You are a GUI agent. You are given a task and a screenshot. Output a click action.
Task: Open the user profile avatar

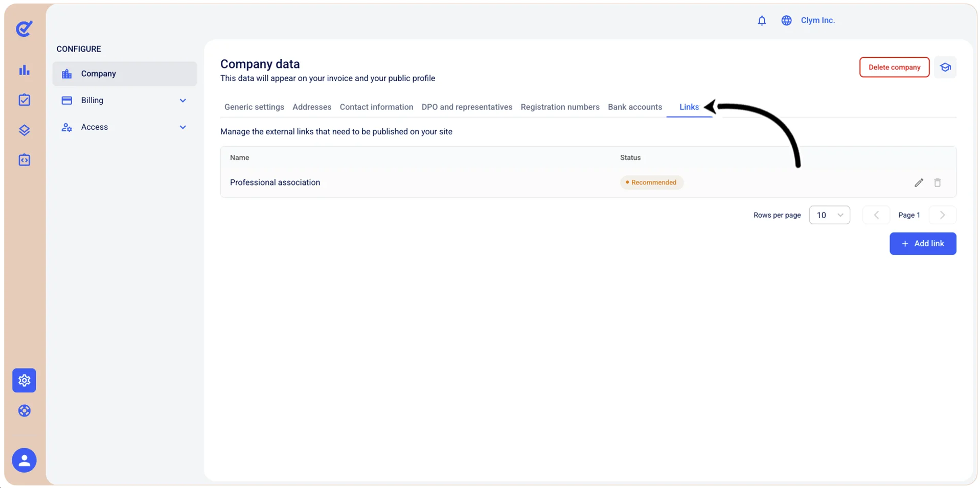(24, 460)
